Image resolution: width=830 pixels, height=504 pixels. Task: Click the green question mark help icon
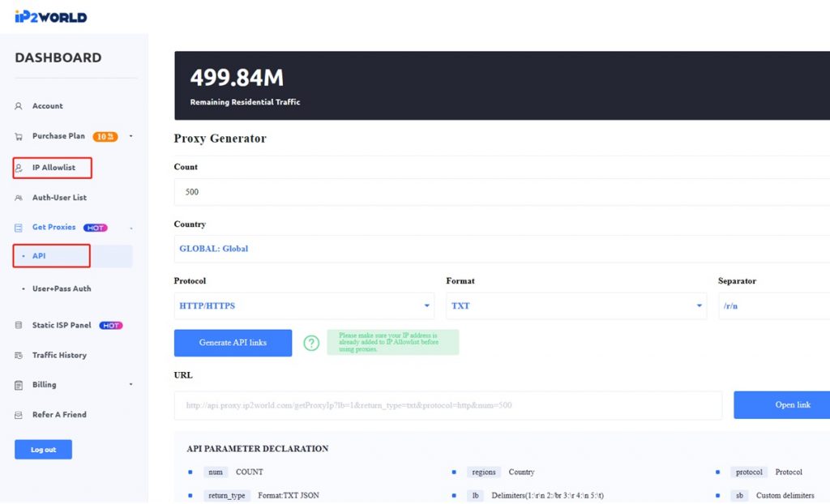coord(311,343)
